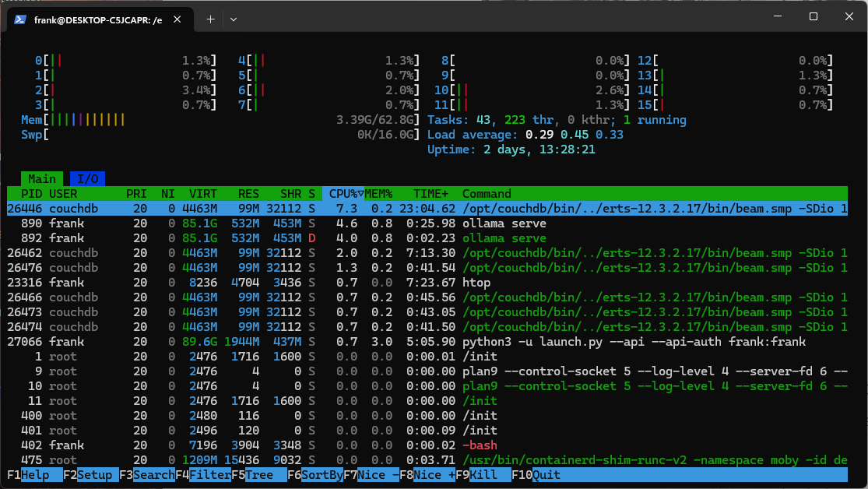Click the PowerShell icon in terminal tab

click(21, 19)
